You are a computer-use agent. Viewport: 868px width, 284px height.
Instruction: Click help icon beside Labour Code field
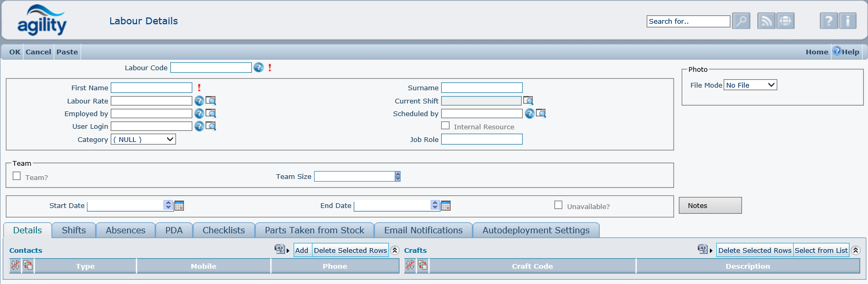tap(258, 68)
